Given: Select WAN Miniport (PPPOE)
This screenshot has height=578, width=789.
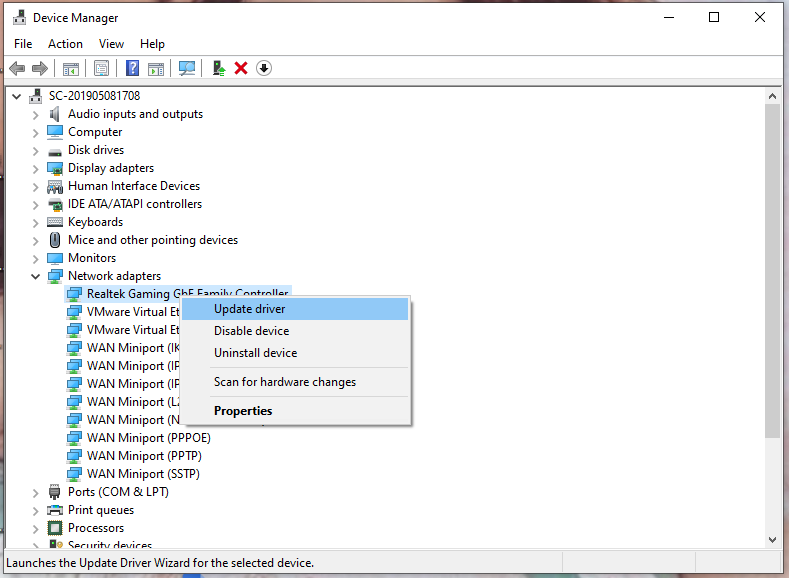Looking at the screenshot, I should [148, 438].
